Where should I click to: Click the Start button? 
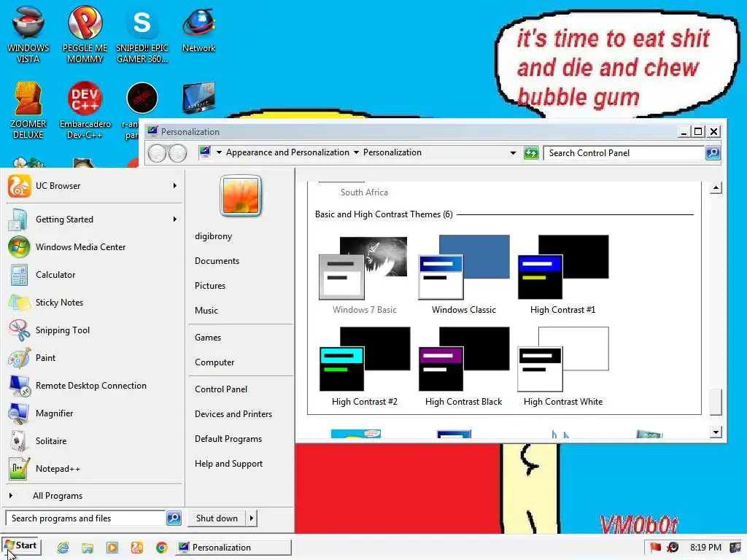click(x=21, y=545)
